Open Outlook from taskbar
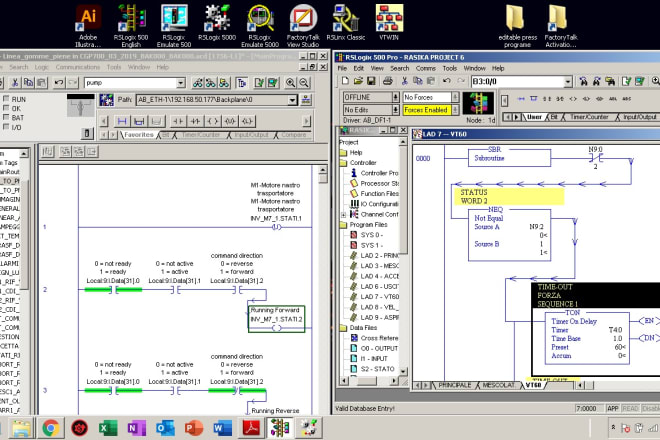 click(x=165, y=429)
